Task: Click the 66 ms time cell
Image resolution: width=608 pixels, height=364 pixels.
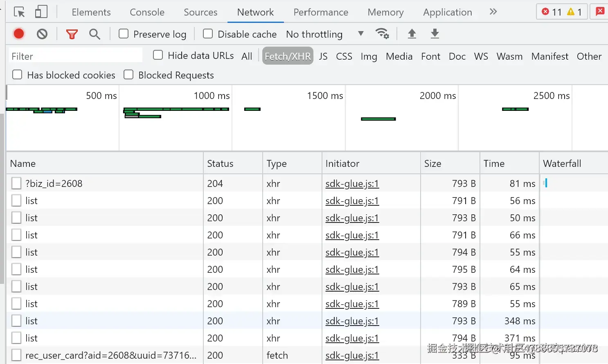Action: [x=509, y=235]
